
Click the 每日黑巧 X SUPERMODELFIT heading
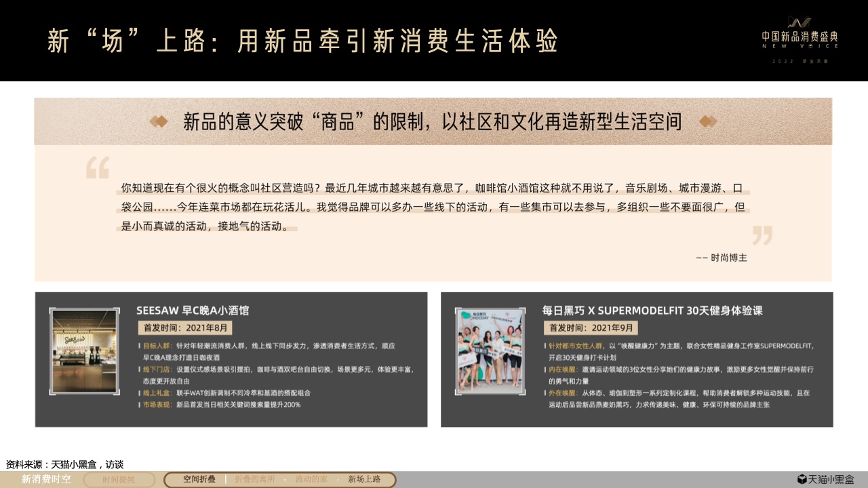(652, 310)
